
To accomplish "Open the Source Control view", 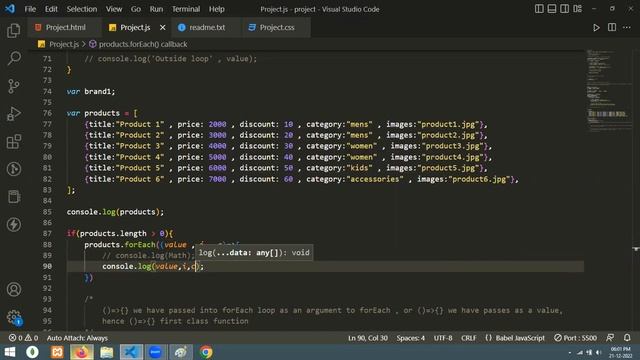I will (13, 86).
